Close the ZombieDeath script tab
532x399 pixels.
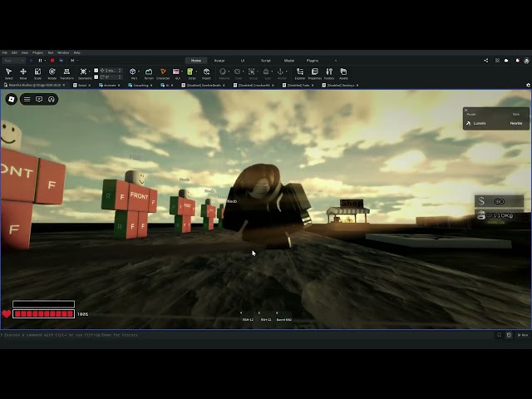[x=224, y=86]
